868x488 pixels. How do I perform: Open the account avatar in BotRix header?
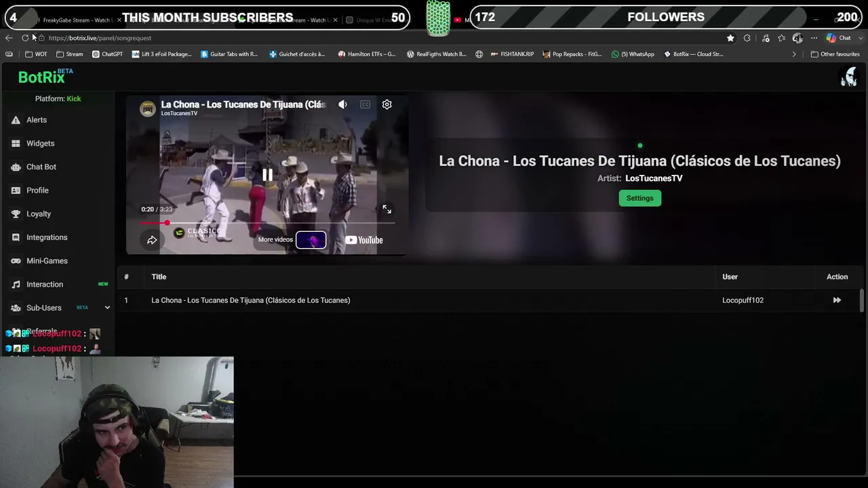(848, 77)
